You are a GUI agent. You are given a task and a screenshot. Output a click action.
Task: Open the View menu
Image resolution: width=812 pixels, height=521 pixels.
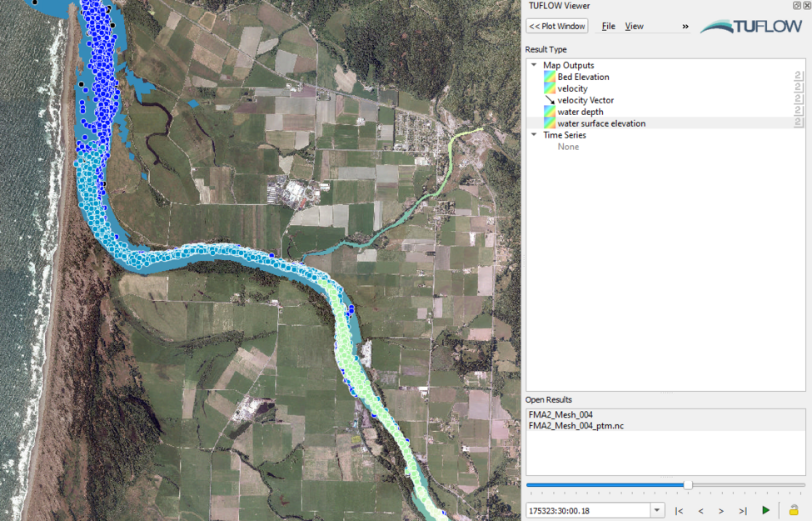(x=634, y=27)
